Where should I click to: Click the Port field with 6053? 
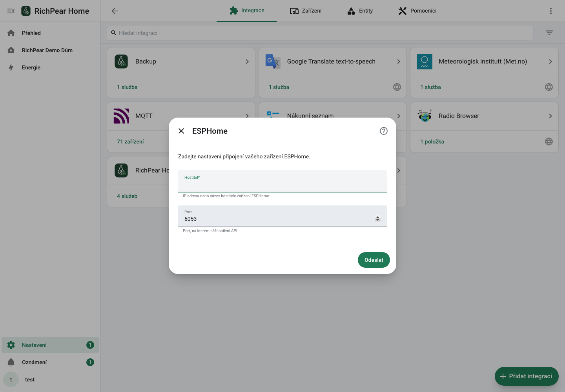click(x=282, y=216)
